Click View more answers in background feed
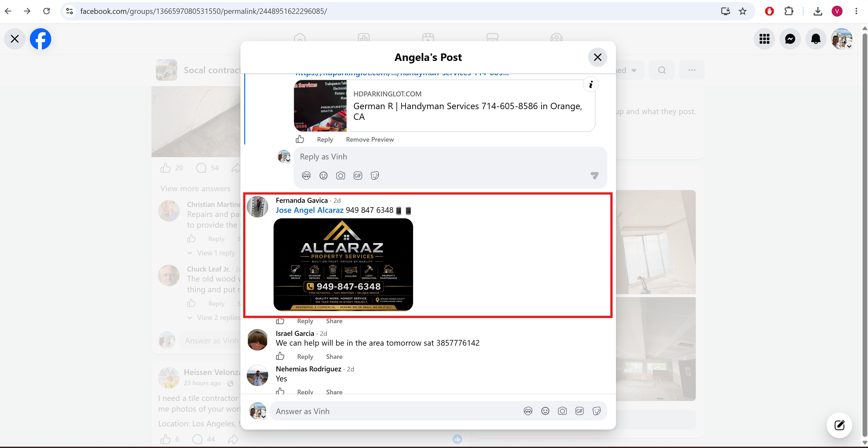Viewport: 868px width, 448px height. tap(195, 189)
